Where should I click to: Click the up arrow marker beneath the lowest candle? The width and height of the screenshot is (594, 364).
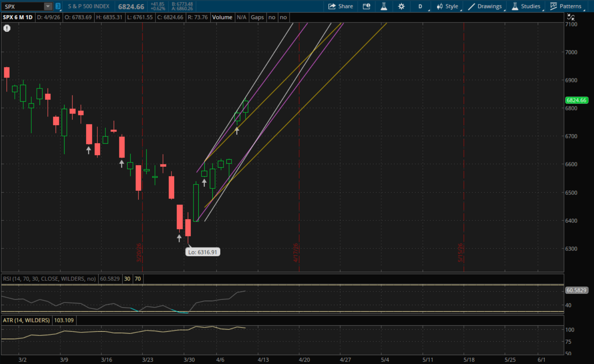click(179, 238)
